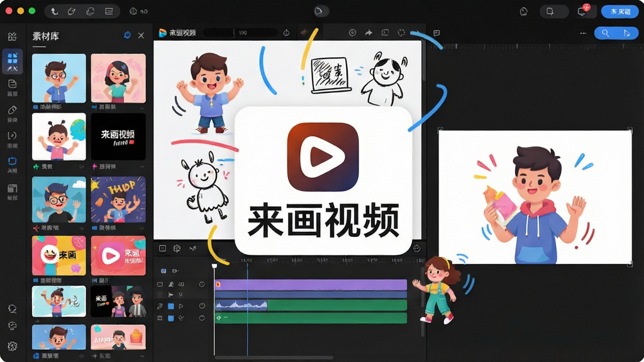Open the settings gear at sidebar bottom
This screenshot has width=644, height=362.
pos(13,346)
